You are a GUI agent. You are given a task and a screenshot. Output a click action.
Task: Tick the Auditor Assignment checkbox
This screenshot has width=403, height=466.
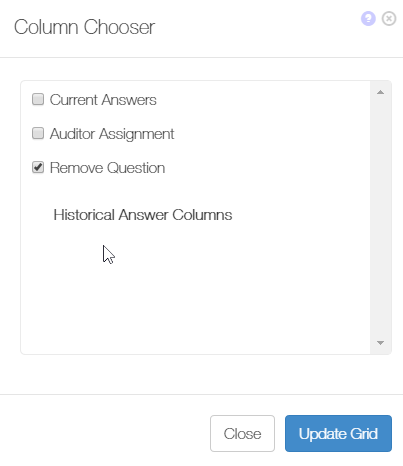(38, 133)
